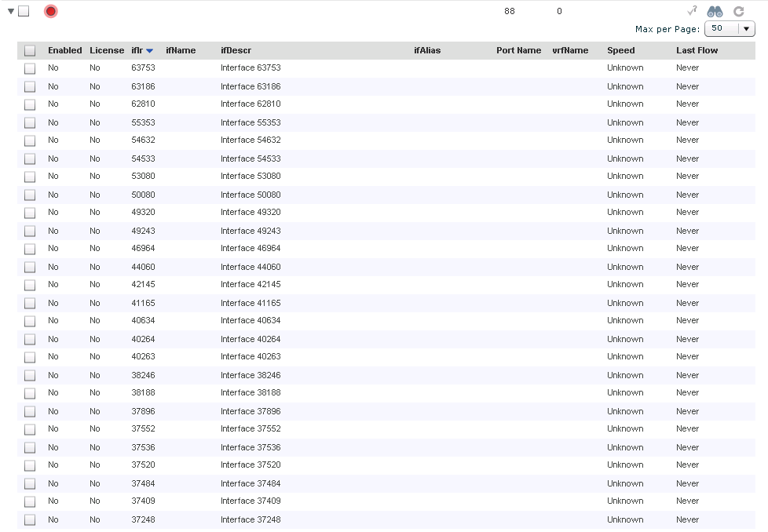
Task: Open the Max per Page dropdown
Action: pyautogui.click(x=746, y=29)
